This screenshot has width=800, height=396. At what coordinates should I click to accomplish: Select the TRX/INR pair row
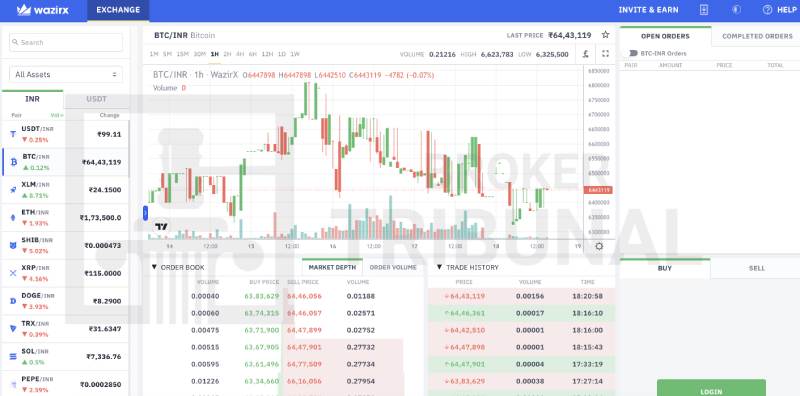point(65,329)
